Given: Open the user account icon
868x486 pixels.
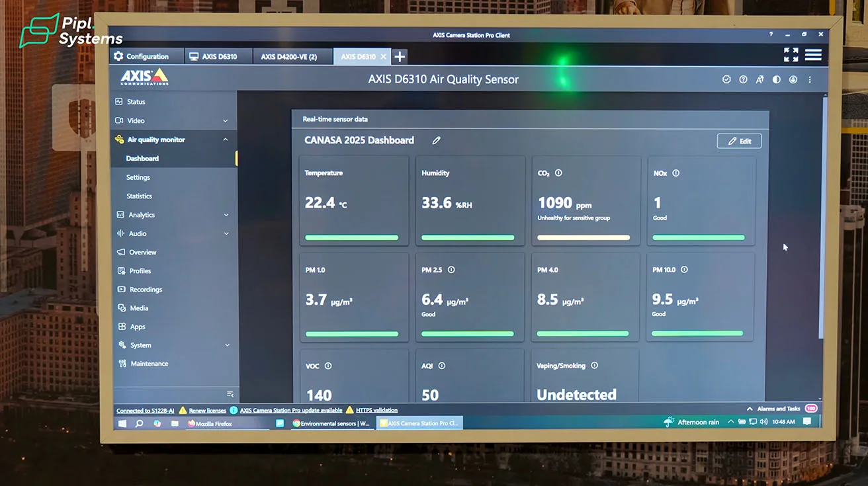Looking at the screenshot, I should (x=793, y=79).
